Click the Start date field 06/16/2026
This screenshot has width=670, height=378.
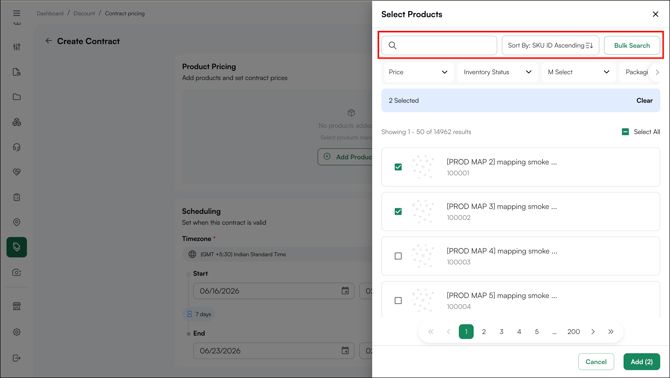274,291
